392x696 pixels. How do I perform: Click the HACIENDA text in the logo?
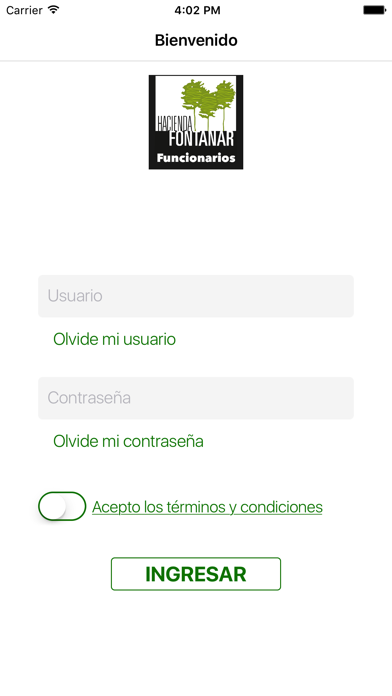[175, 123]
